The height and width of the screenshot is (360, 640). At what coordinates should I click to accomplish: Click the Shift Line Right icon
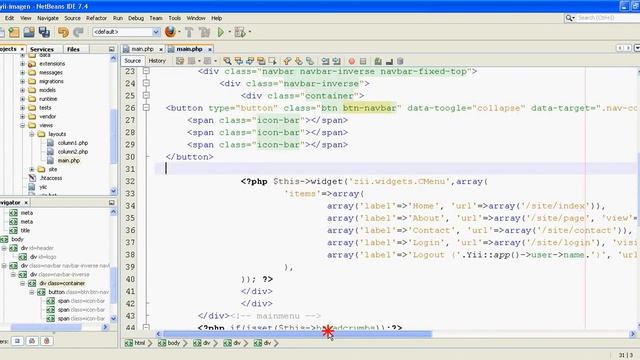click(336, 61)
